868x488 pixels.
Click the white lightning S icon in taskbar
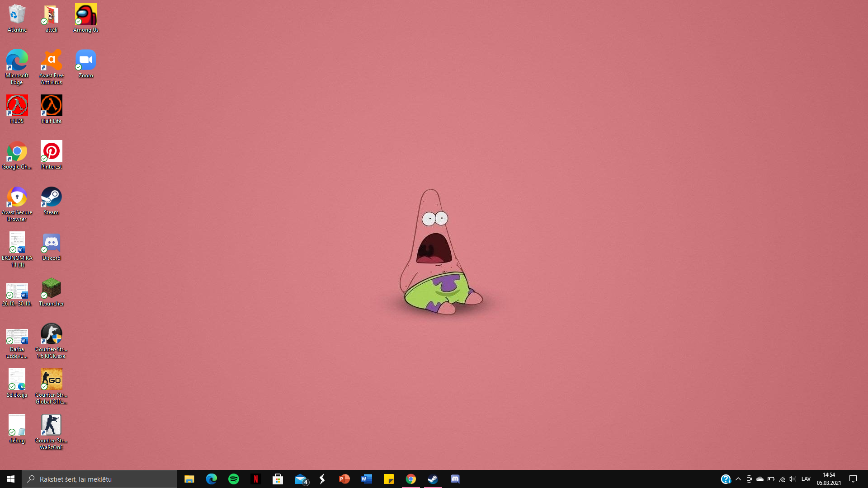322,479
